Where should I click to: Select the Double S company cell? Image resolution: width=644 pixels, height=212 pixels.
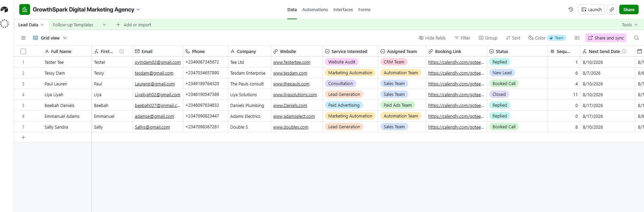[x=249, y=127]
